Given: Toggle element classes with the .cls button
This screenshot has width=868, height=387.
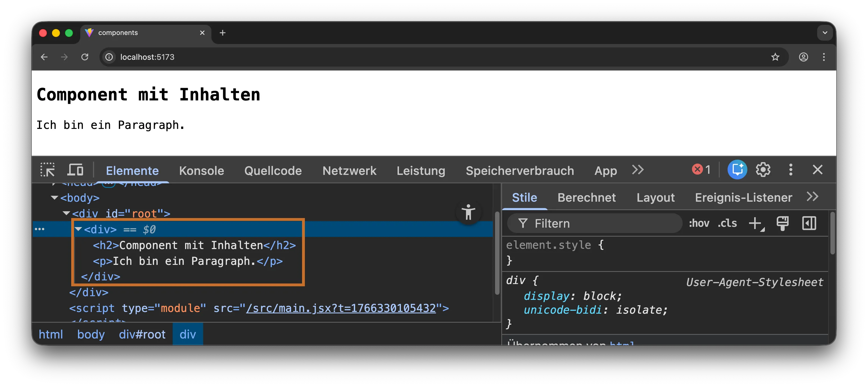Looking at the screenshot, I should coord(727,223).
